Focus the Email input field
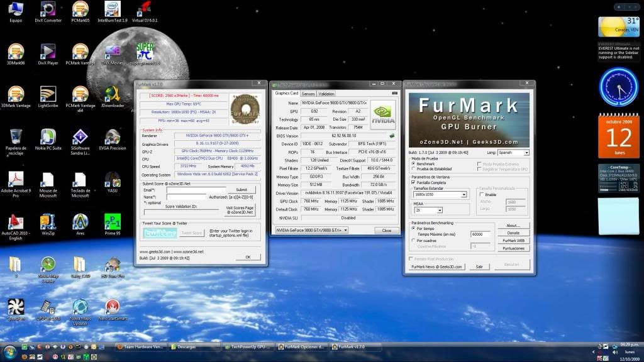This screenshot has height=362, width=644. point(196,190)
